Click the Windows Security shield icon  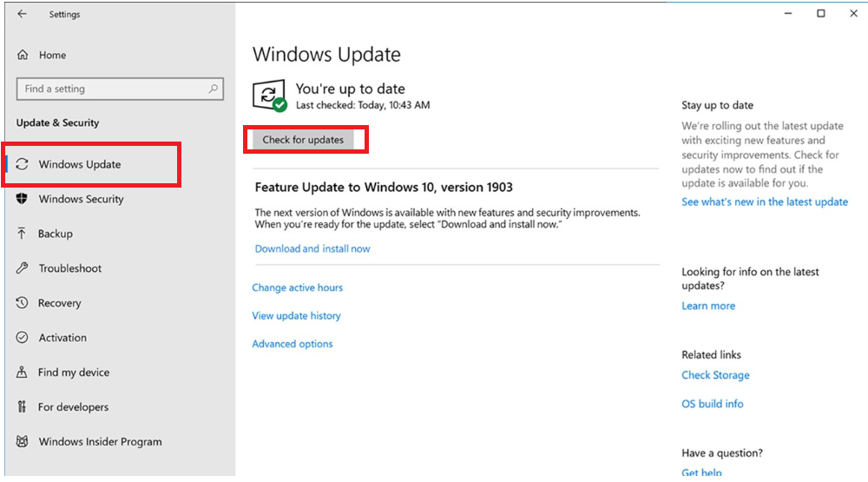point(22,199)
